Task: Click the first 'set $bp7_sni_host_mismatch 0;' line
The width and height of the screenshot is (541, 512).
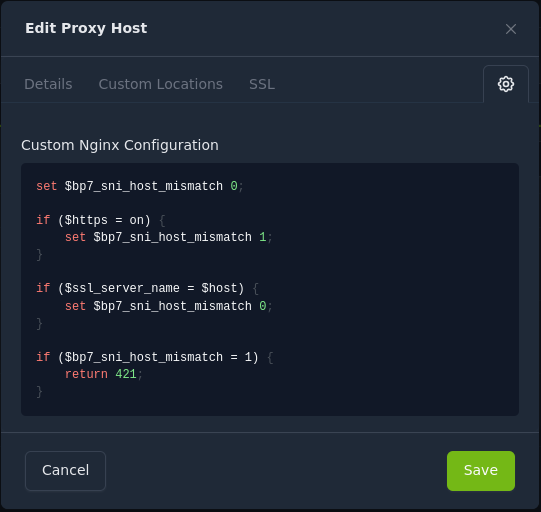Action: [x=140, y=186]
